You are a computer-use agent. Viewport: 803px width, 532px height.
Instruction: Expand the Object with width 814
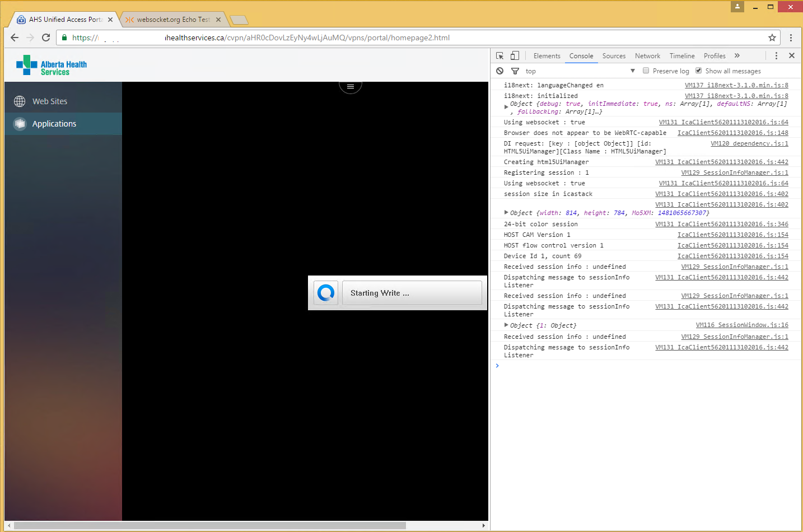point(506,213)
